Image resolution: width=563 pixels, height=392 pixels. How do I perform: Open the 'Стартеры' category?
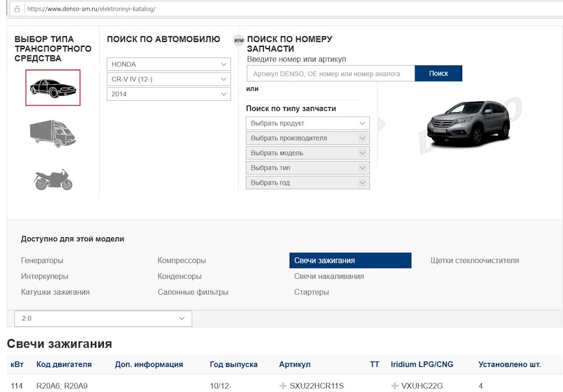[x=311, y=292]
